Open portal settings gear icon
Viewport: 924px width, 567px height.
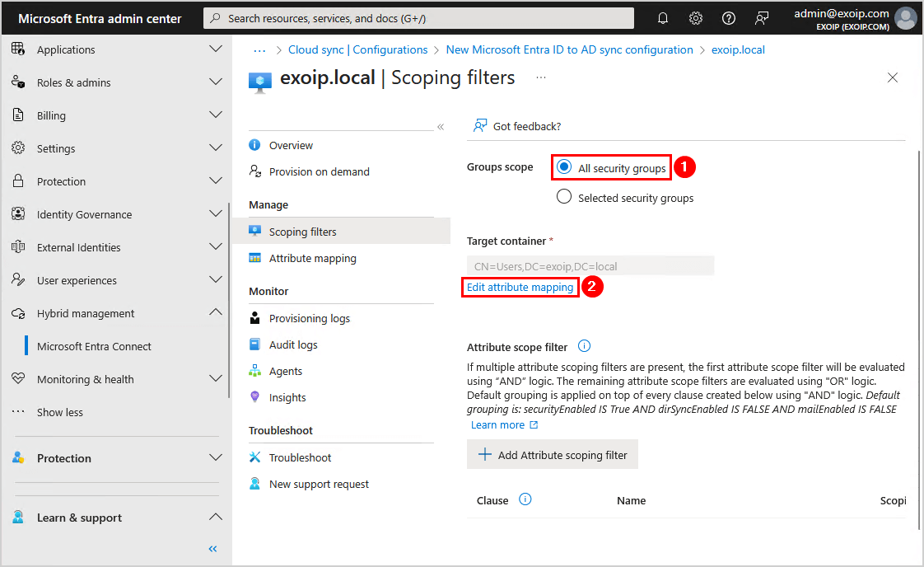coord(696,18)
